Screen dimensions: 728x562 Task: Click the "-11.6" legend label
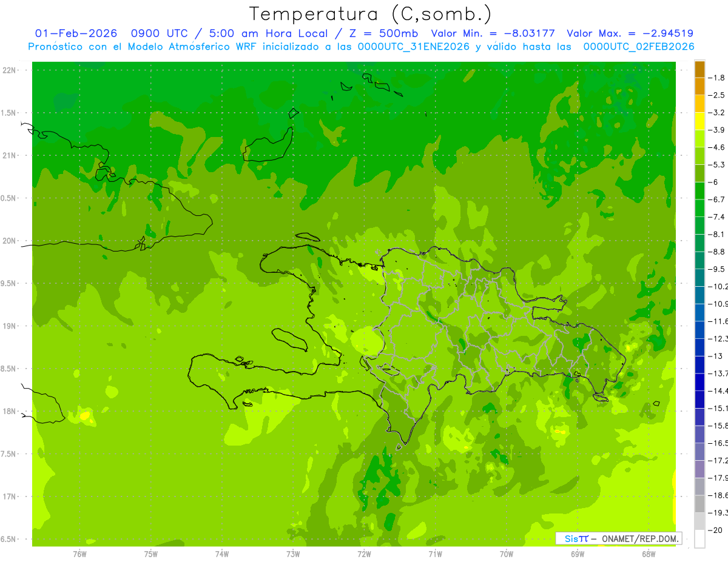click(718, 321)
